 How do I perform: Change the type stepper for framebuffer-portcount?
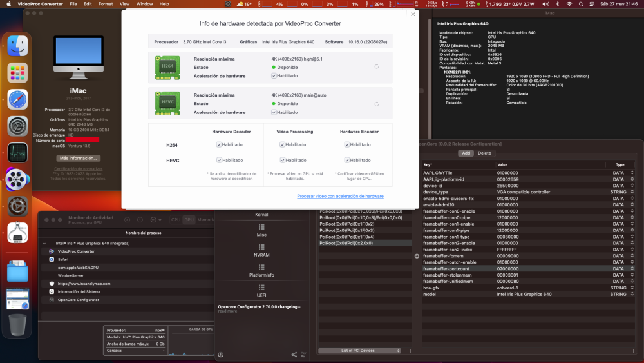pos(632,268)
